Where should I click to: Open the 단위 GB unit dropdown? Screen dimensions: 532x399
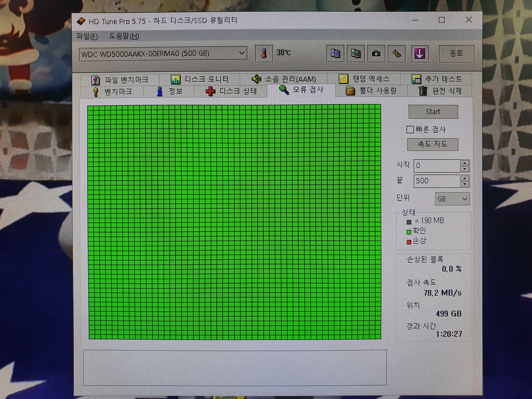[x=452, y=199]
